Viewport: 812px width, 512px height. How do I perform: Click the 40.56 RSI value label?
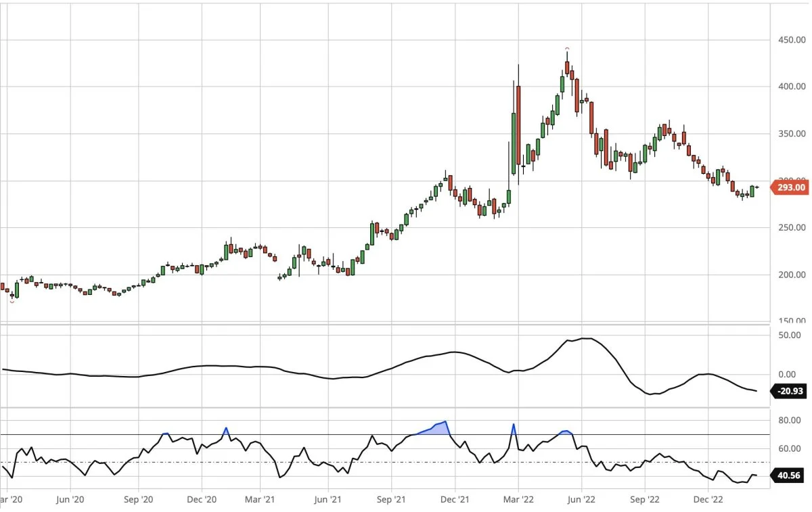coord(790,475)
